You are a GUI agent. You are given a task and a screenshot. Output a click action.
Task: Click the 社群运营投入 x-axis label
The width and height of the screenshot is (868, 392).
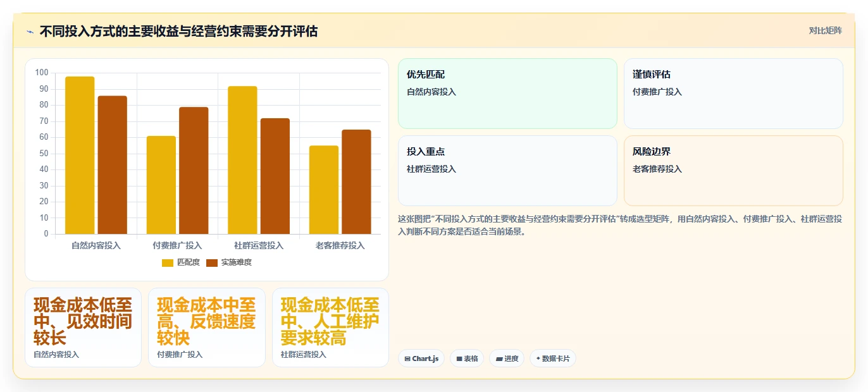coord(259,245)
